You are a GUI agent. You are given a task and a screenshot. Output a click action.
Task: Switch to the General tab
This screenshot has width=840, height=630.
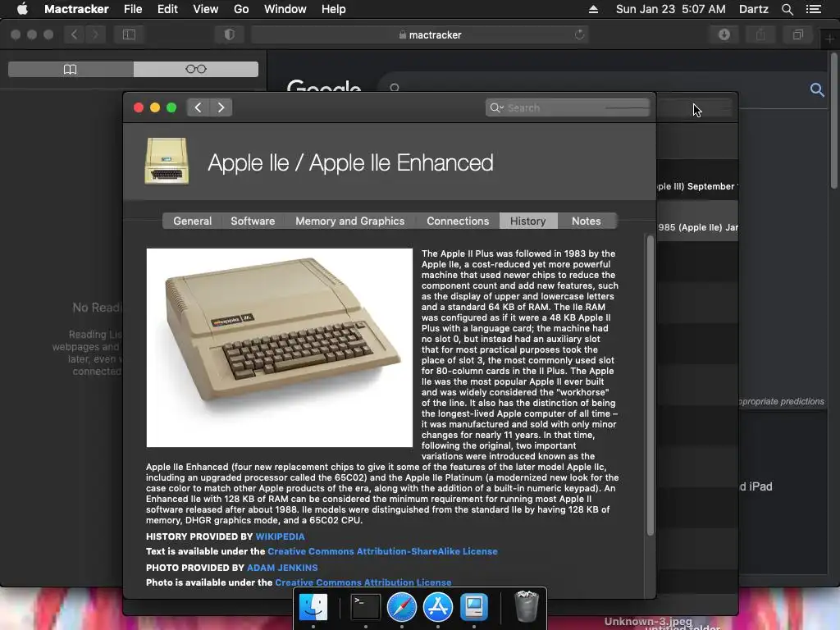(x=192, y=221)
